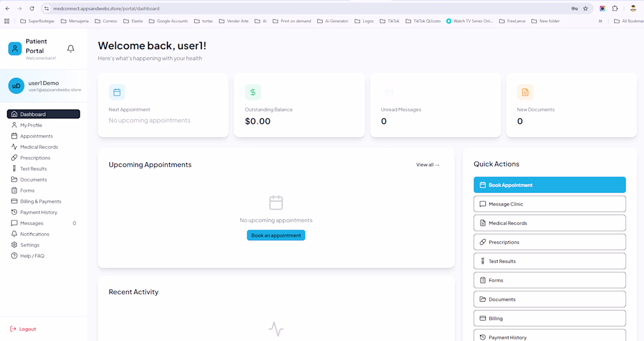Image resolution: width=644 pixels, height=341 pixels.
Task: Click the Recent Activity pulse icon
Action: [x=276, y=329]
